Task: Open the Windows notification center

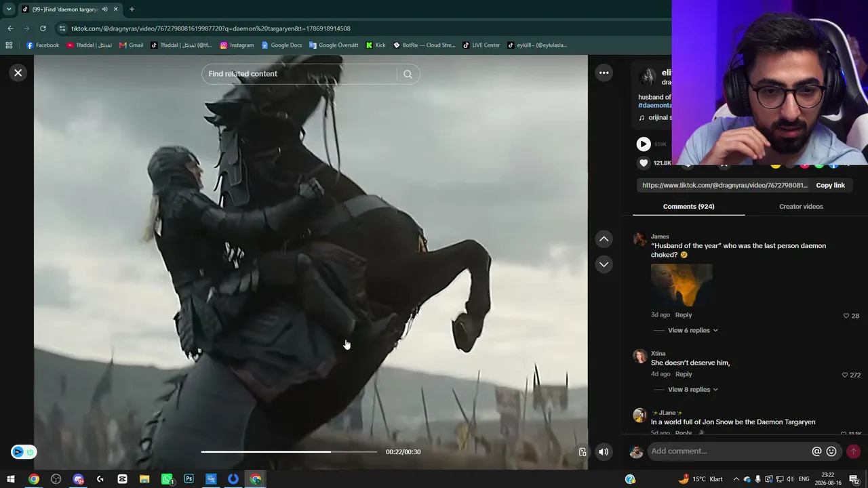Action: (854, 479)
